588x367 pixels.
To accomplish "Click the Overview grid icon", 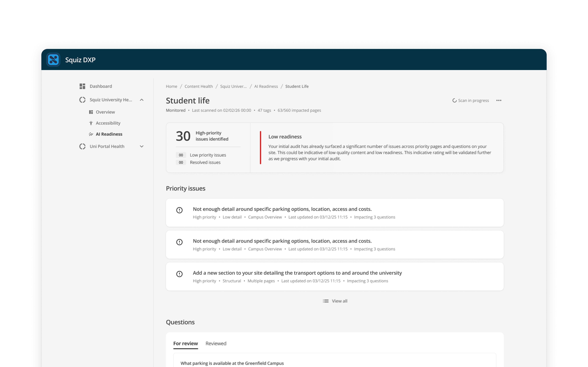I will (91, 112).
